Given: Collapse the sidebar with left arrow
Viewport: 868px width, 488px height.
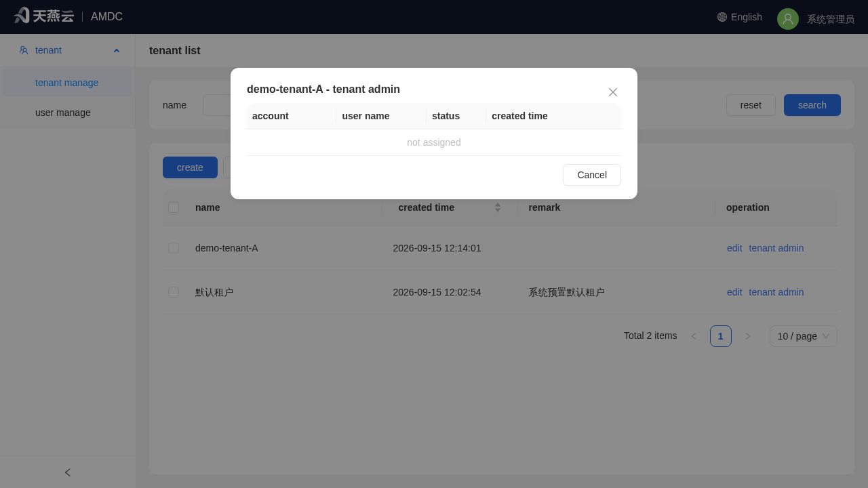Looking at the screenshot, I should click(68, 472).
